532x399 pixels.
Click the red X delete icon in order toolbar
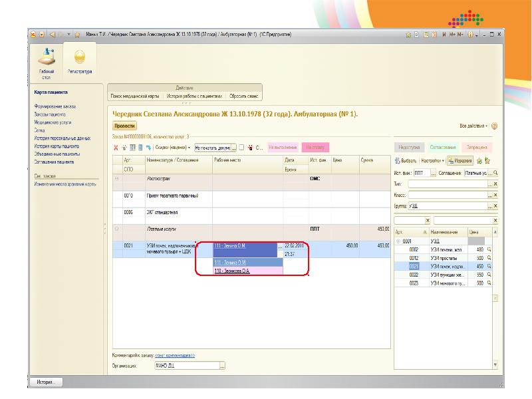[x=116, y=148]
